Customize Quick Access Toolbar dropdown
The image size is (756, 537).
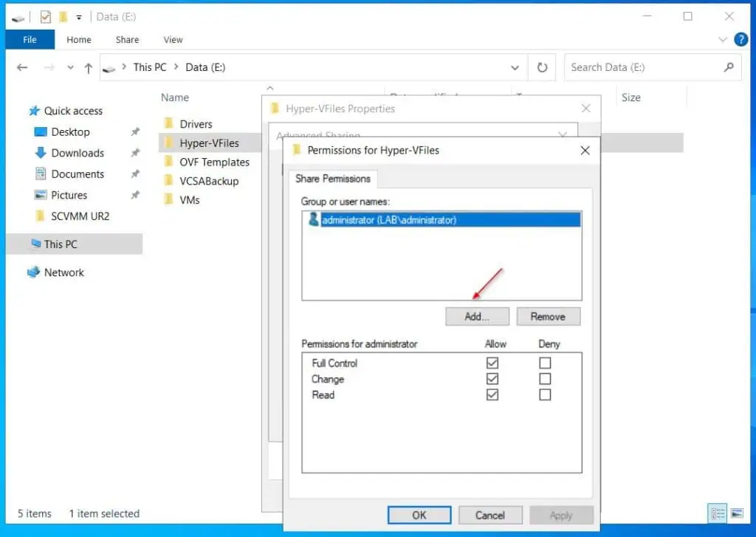(79, 18)
